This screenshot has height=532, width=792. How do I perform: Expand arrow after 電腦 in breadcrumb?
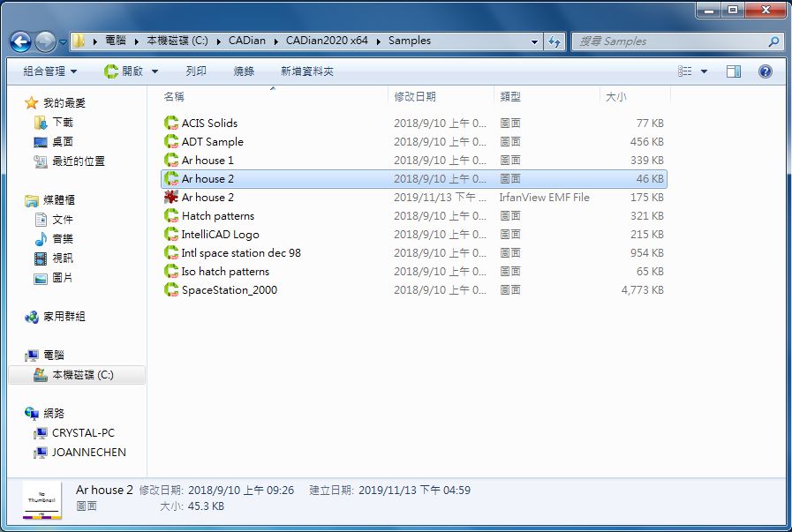pos(136,41)
